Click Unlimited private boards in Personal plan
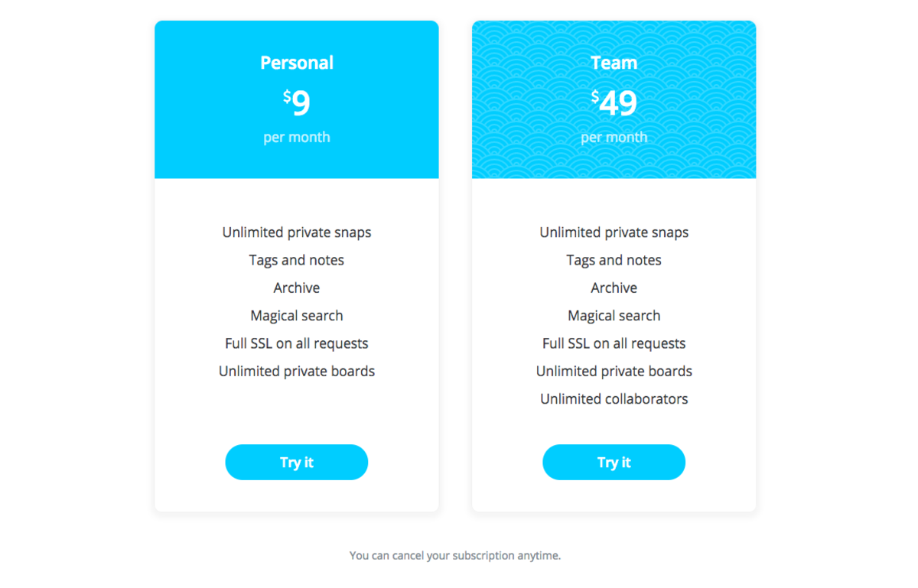This screenshot has width=918, height=588. pyautogui.click(x=297, y=371)
